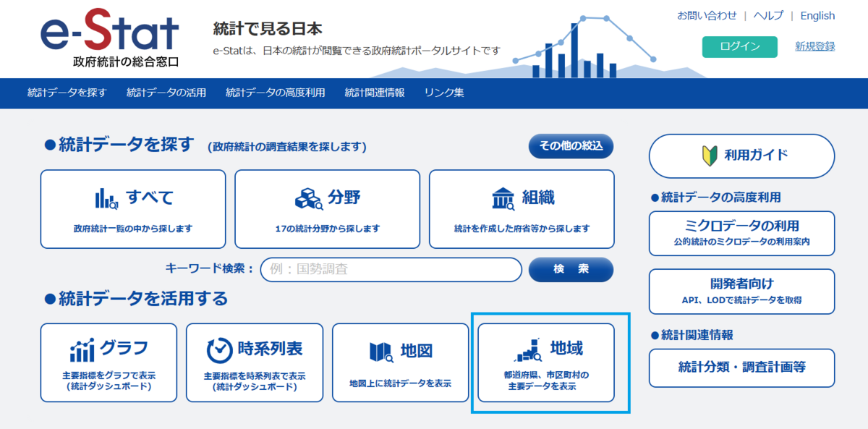The image size is (868, 429).
Task: Click the ログイン button
Action: click(x=740, y=46)
